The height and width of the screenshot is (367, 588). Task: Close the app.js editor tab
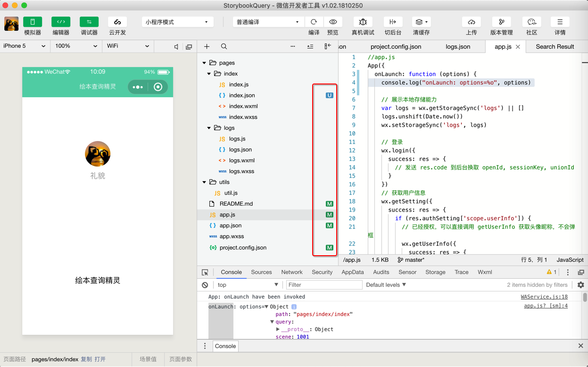pyautogui.click(x=518, y=47)
